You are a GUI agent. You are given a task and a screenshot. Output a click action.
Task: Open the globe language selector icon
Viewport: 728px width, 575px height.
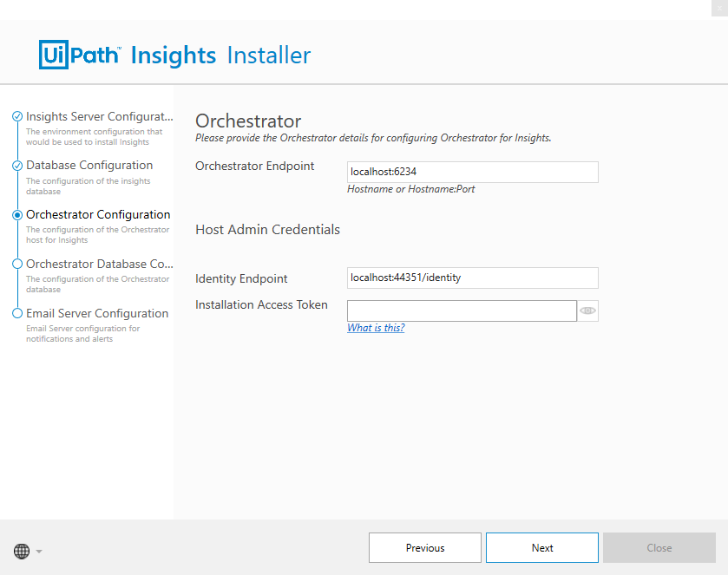[x=22, y=551]
